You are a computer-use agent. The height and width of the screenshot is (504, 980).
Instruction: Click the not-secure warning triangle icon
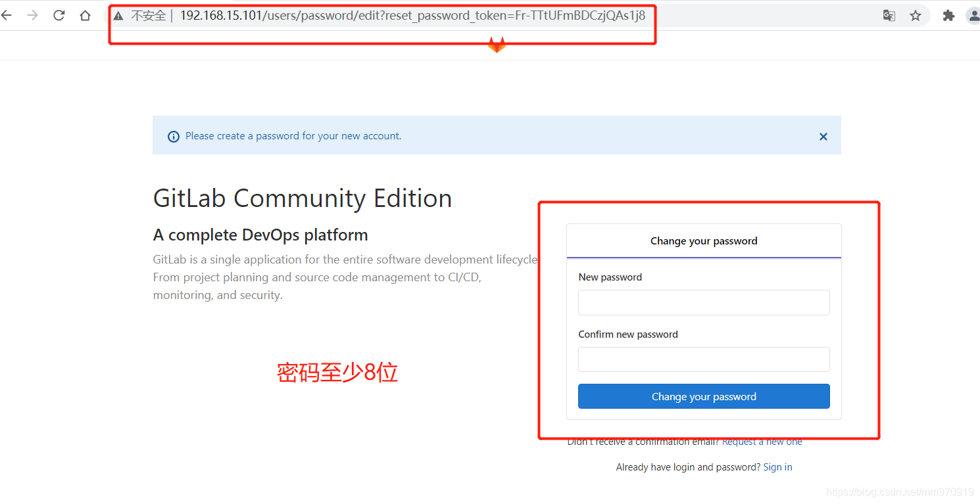tap(118, 16)
